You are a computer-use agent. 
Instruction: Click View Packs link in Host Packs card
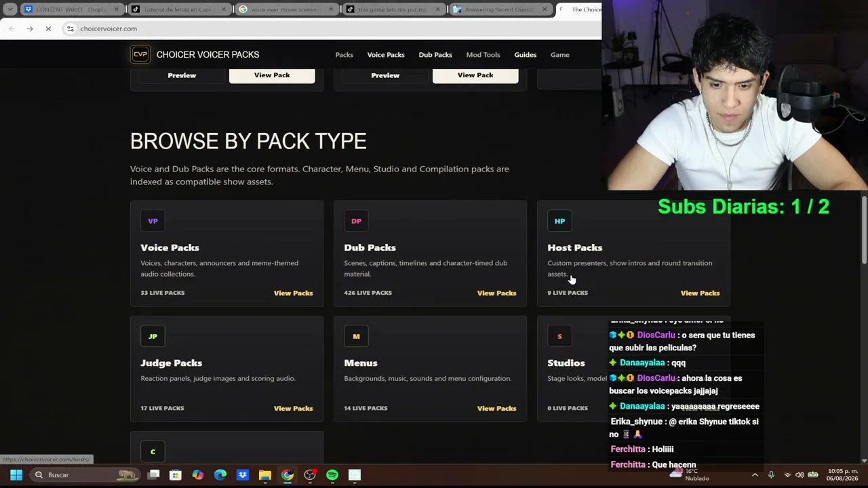tap(700, 293)
